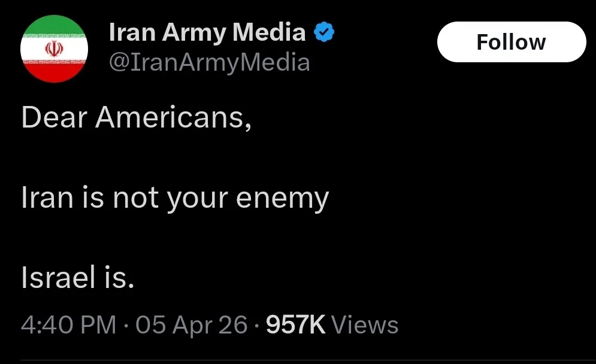Open the Iran flag profile avatar
Viewport: 596px width, 364px height.
tap(54, 50)
